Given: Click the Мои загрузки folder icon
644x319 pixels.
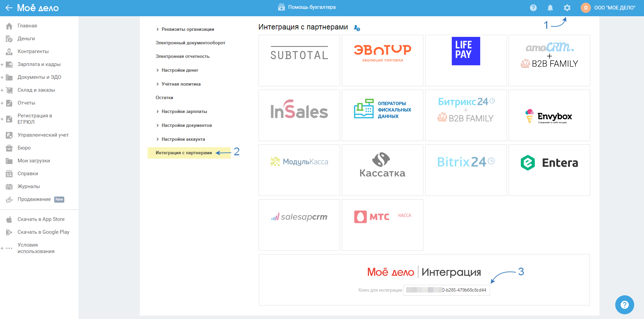Looking at the screenshot, I should (x=9, y=161).
